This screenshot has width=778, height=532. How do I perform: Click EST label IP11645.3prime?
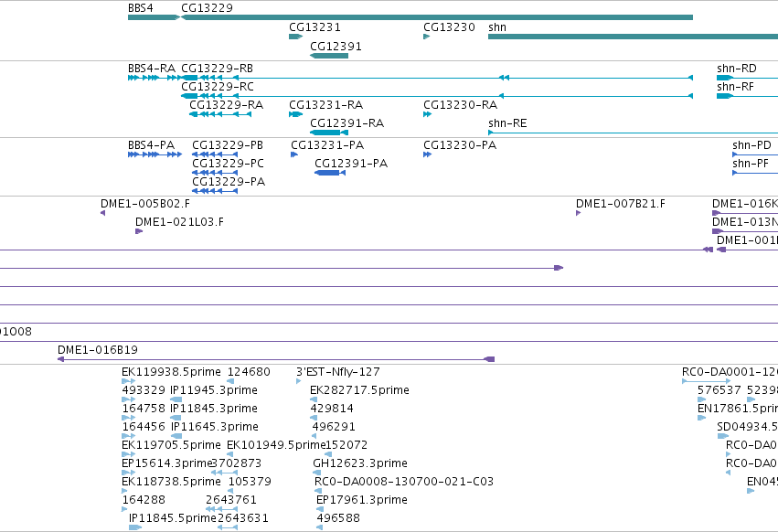tap(215, 427)
